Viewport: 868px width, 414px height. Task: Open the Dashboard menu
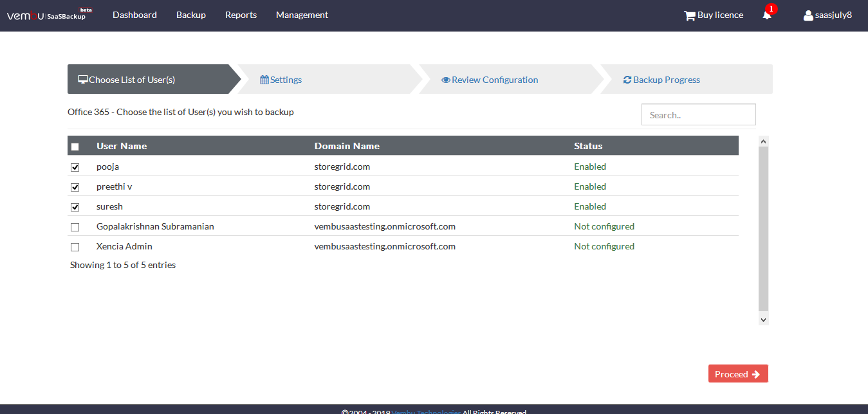(x=134, y=15)
